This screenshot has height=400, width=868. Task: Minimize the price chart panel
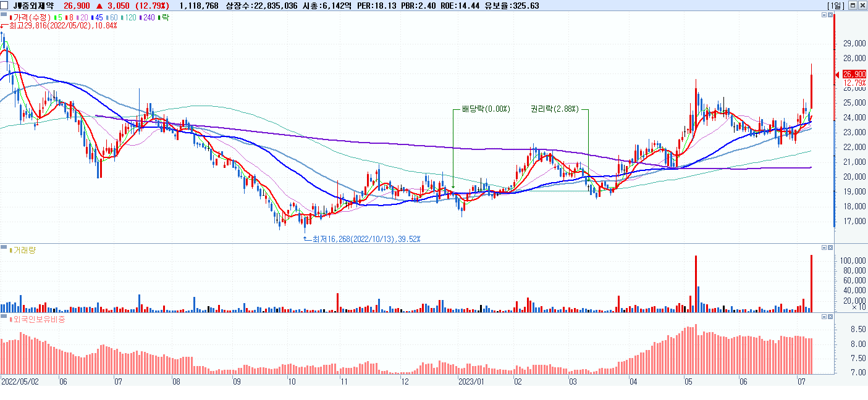pyautogui.click(x=825, y=15)
